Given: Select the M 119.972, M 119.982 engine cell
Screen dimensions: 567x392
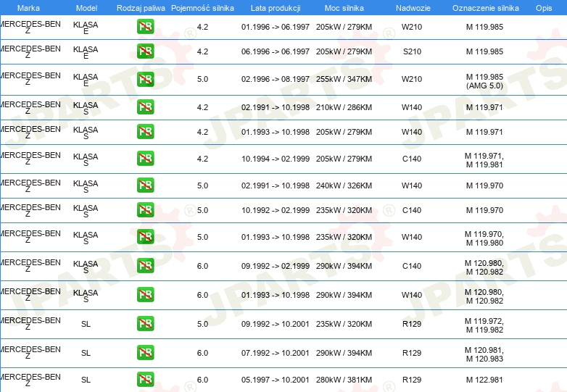Looking at the screenshot, I should [x=484, y=325].
